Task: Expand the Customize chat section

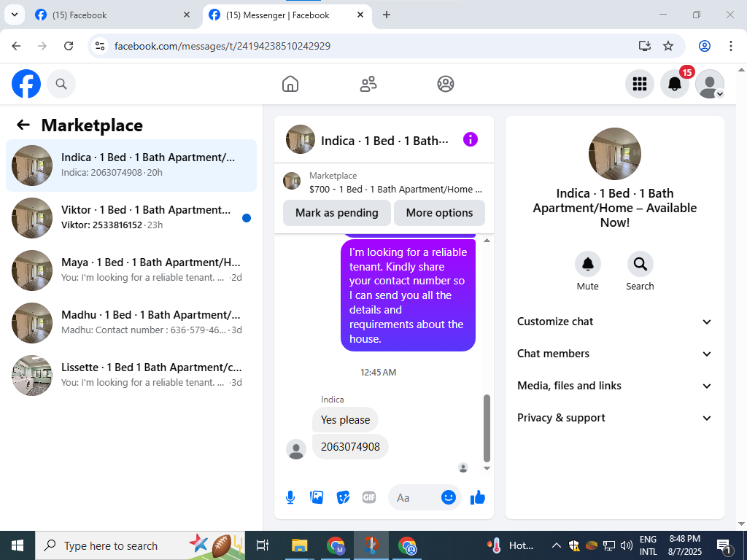Action: (614, 322)
